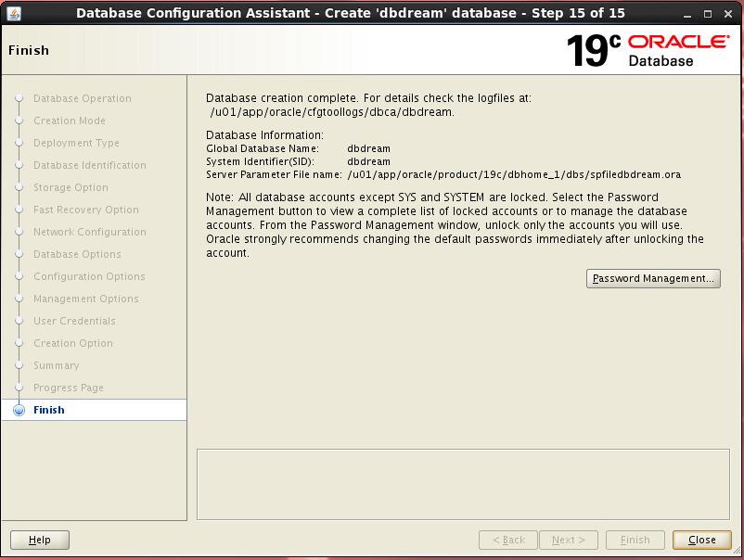
Task: Open the Help button
Action: pyautogui.click(x=40, y=540)
